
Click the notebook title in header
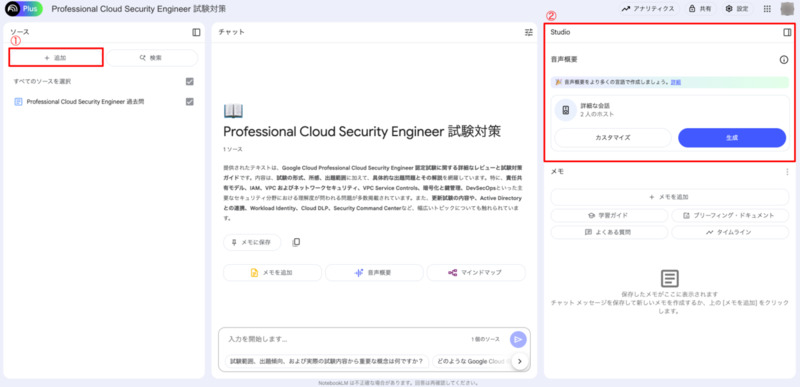[139, 9]
